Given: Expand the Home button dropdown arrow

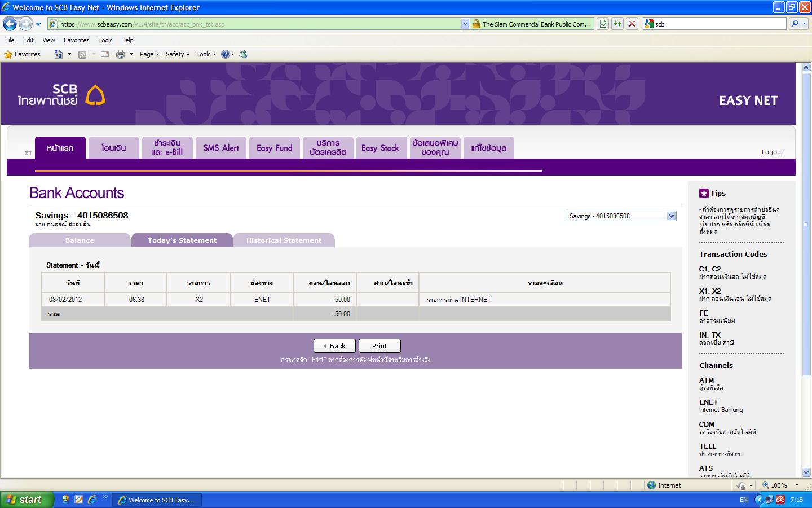Looking at the screenshot, I should (69, 54).
